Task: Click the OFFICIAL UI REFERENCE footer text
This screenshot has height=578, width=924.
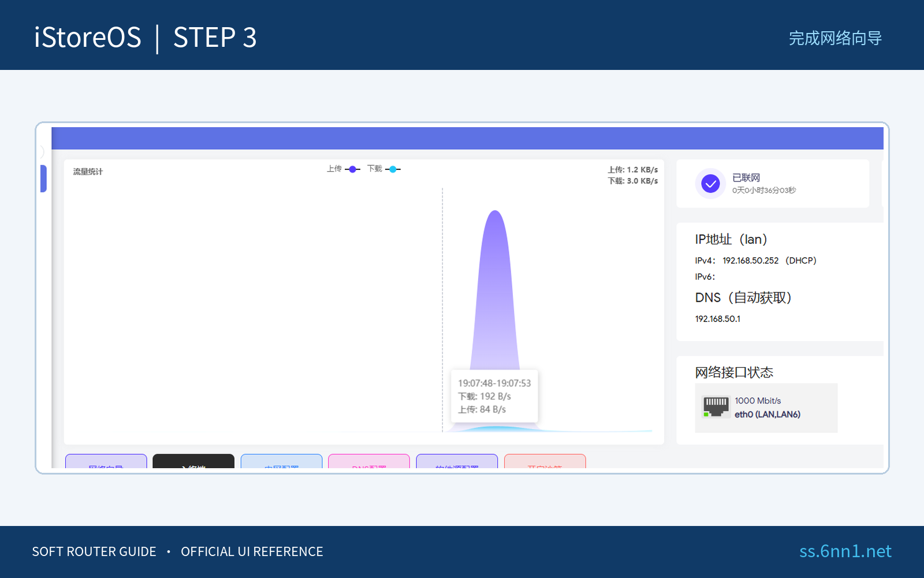Action: 252,551
